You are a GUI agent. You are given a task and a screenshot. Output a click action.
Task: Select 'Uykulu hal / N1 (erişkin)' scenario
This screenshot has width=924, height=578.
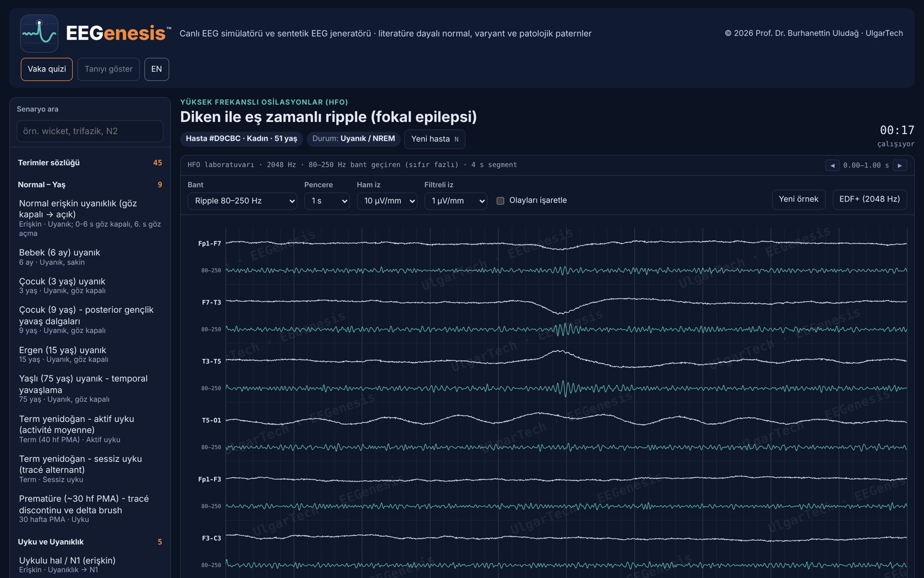pos(90,565)
